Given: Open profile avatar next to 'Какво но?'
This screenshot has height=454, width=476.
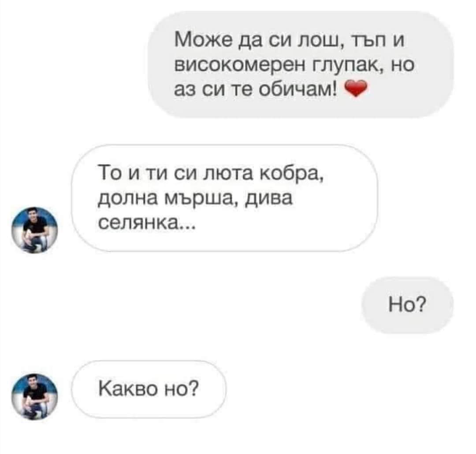Looking at the screenshot, I should tap(34, 396).
